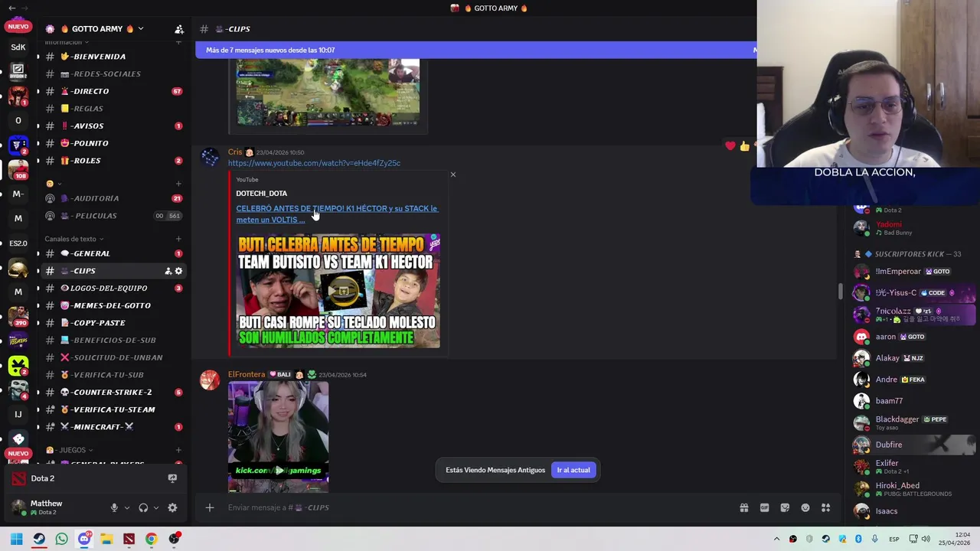Screen dimensions: 980x551
Task: Close the YouTube embed preview
Action: coord(452,175)
